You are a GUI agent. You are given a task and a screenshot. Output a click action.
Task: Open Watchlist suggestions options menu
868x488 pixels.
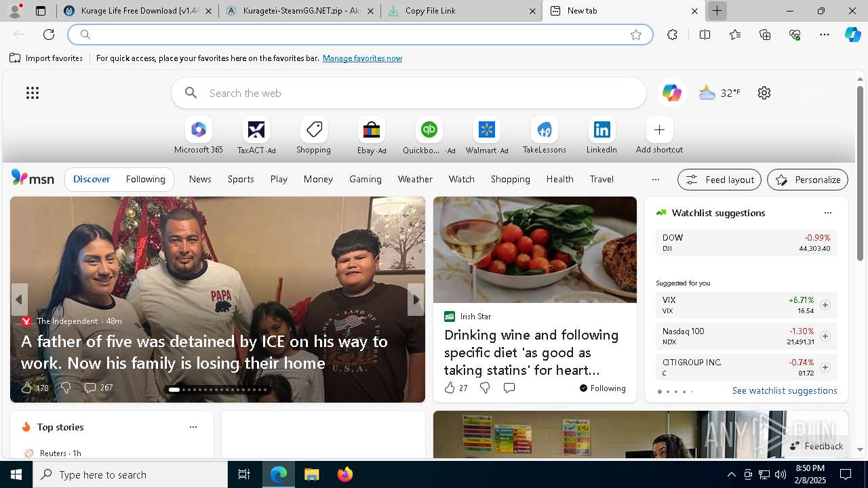[x=827, y=213]
